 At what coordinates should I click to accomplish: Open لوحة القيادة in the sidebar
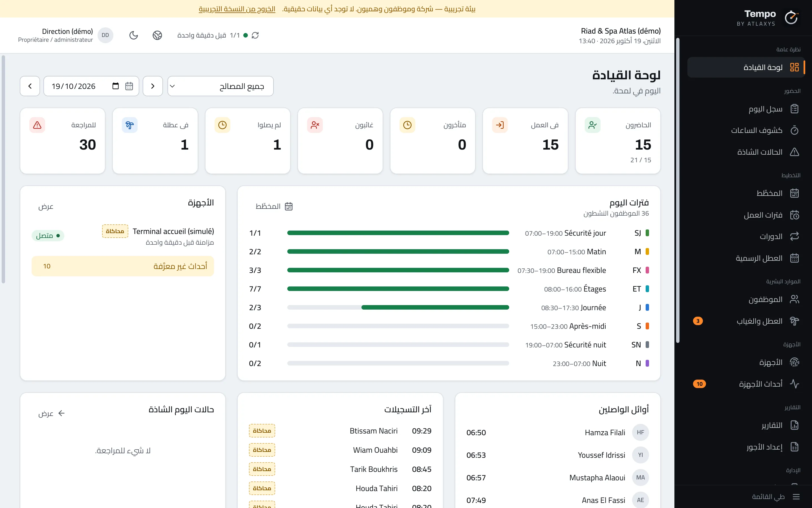click(746, 67)
